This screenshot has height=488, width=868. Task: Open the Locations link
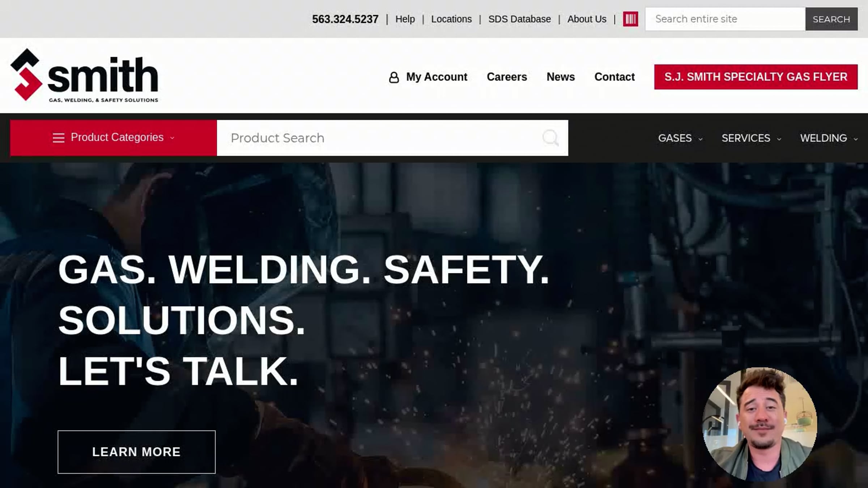point(451,19)
